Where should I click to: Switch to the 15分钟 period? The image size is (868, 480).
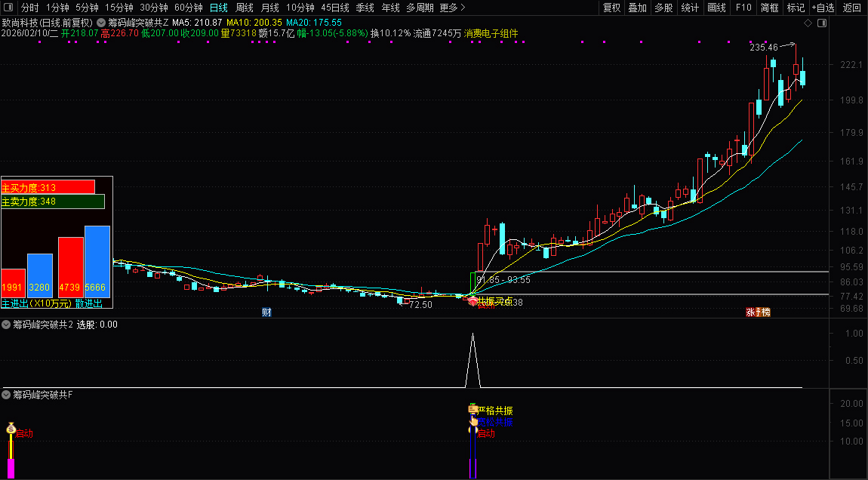tap(119, 8)
